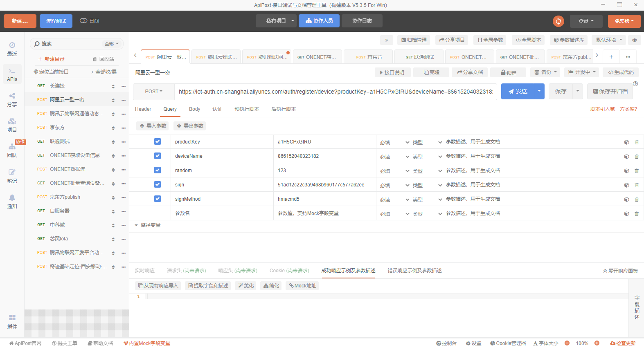This screenshot has width=644, height=352.
Task: Switch to the Body tab
Action: click(x=195, y=109)
